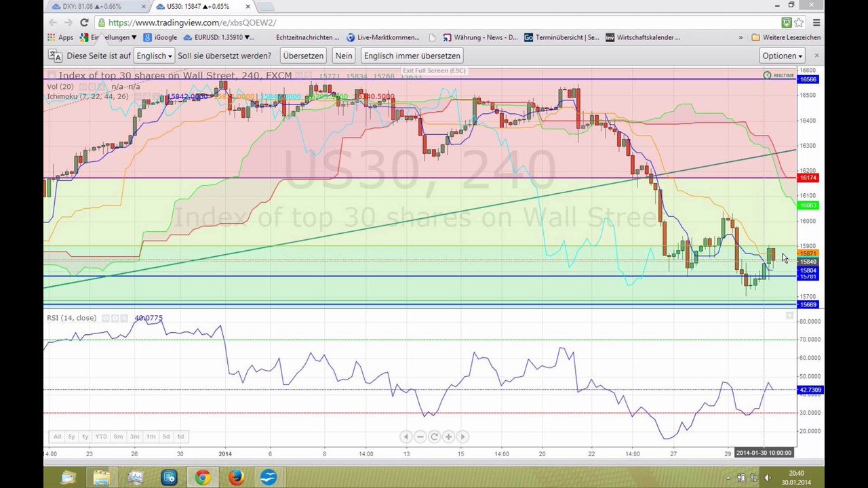The width and height of the screenshot is (868, 488).
Task: Click the Ichimoku (7, 22, 44, 26) label
Action: [87, 96]
